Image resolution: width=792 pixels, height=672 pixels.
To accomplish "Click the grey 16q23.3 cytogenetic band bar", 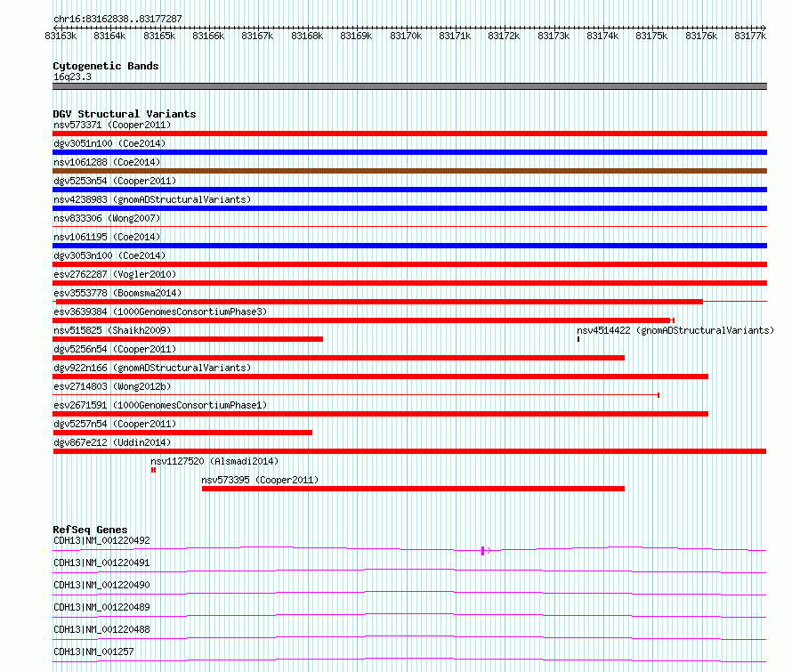I will pyautogui.click(x=409, y=86).
